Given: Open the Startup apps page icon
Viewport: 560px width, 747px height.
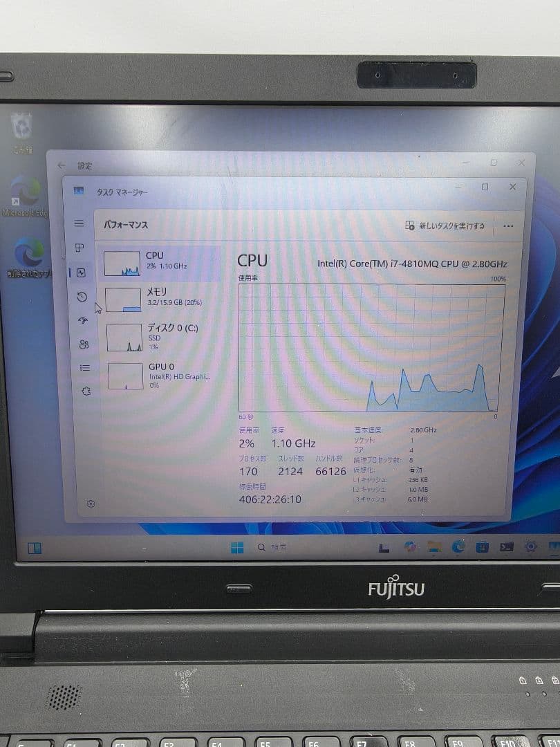Looking at the screenshot, I should 83,321.
